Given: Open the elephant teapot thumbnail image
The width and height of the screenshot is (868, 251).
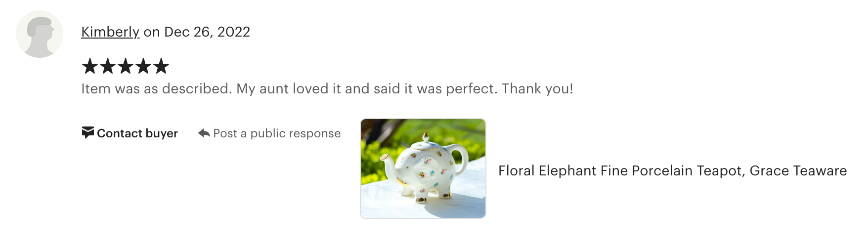Looking at the screenshot, I should (x=423, y=168).
